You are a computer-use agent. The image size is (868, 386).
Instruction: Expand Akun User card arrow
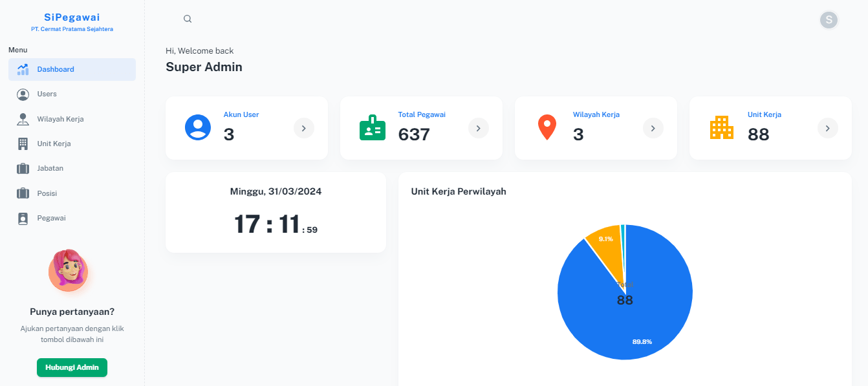pos(304,129)
